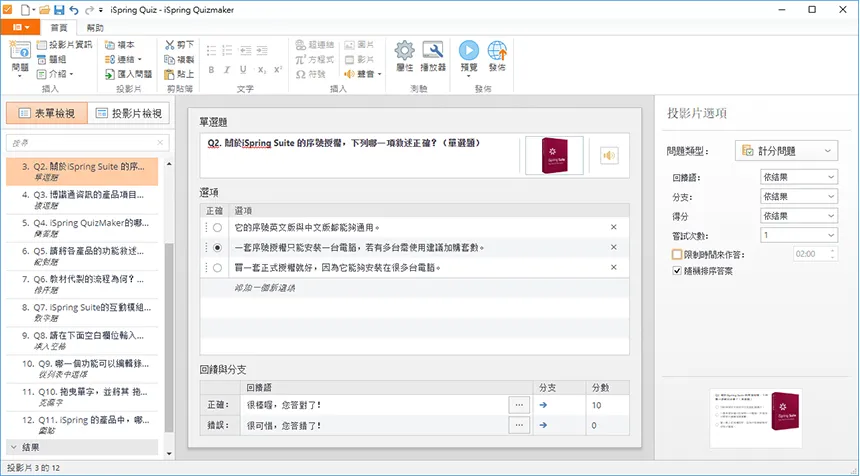Click the 發佈 publish globe icon

(x=497, y=50)
